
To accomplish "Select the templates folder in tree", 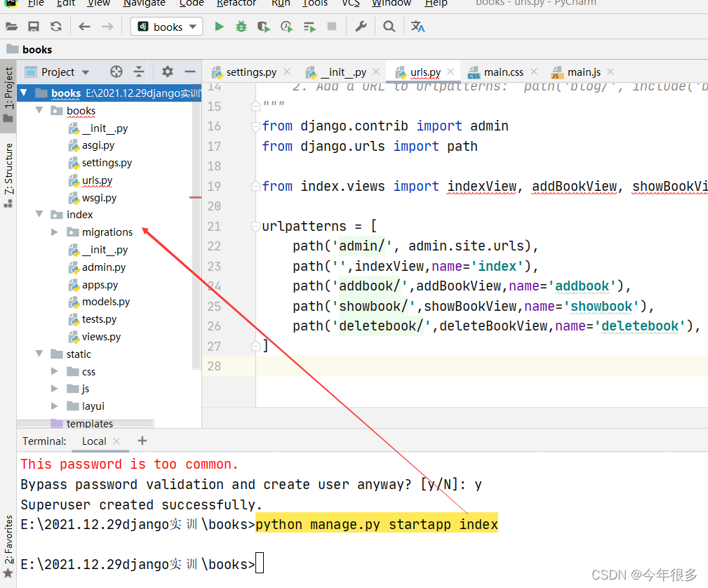I will click(x=89, y=424).
